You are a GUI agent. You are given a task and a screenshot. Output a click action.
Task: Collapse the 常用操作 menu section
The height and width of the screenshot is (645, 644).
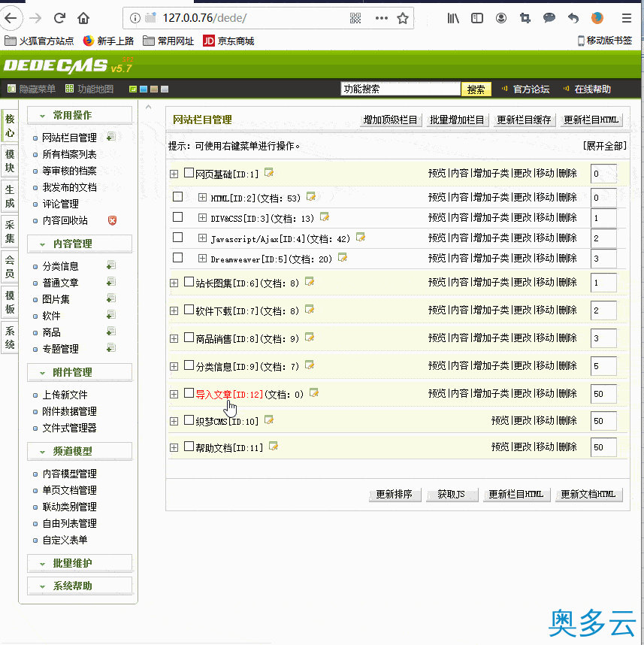[x=80, y=116]
